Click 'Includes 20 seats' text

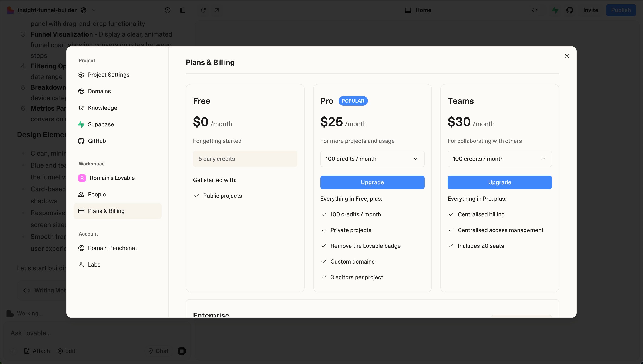pyautogui.click(x=481, y=246)
